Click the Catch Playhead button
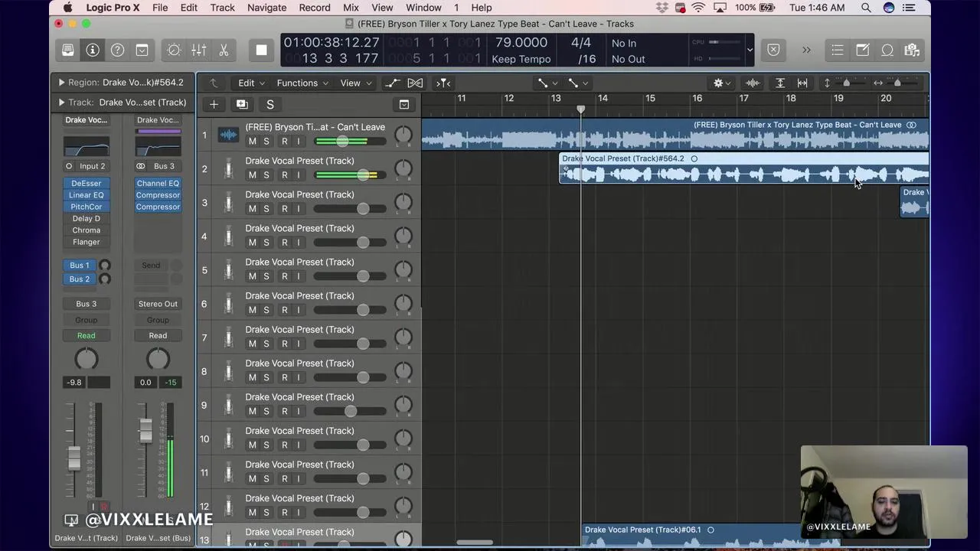Screen dimensions: 980x551 443,83
